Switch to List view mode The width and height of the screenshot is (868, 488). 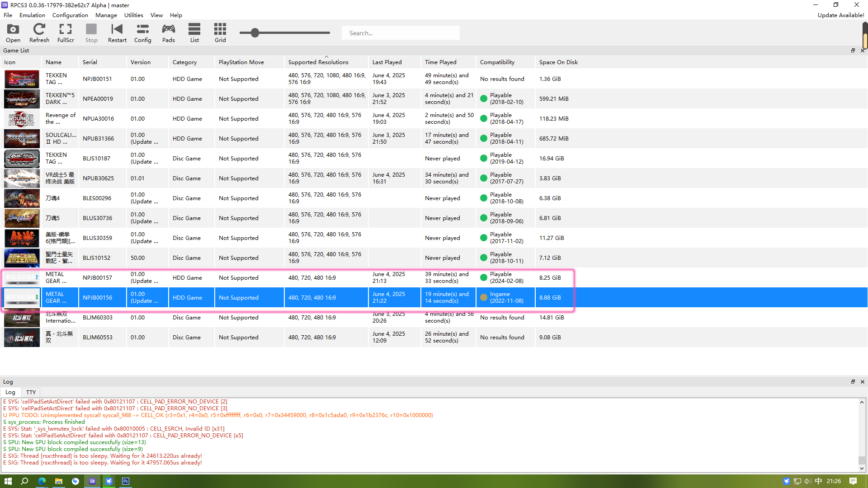click(x=194, y=33)
